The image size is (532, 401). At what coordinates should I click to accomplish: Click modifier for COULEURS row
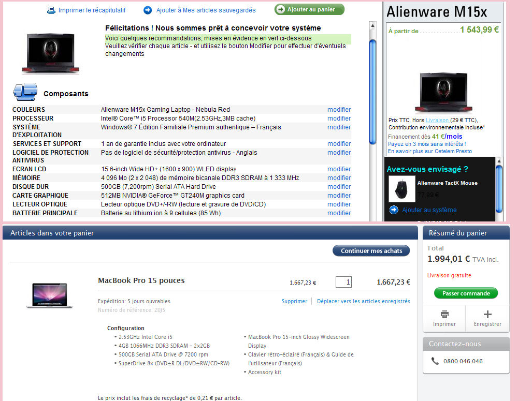coord(339,110)
